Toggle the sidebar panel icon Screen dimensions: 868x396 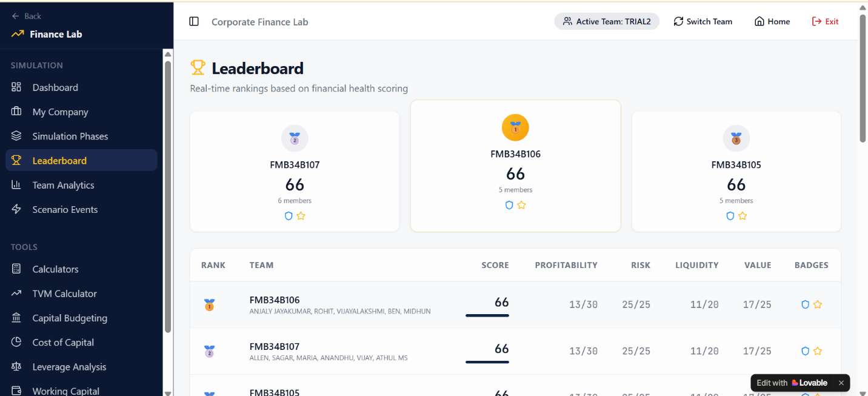pos(194,22)
